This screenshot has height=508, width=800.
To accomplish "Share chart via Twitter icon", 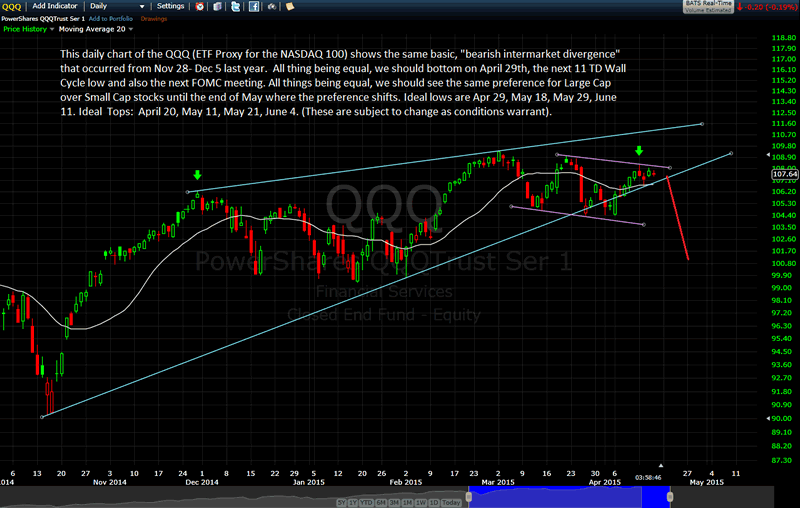I will 235,7.
